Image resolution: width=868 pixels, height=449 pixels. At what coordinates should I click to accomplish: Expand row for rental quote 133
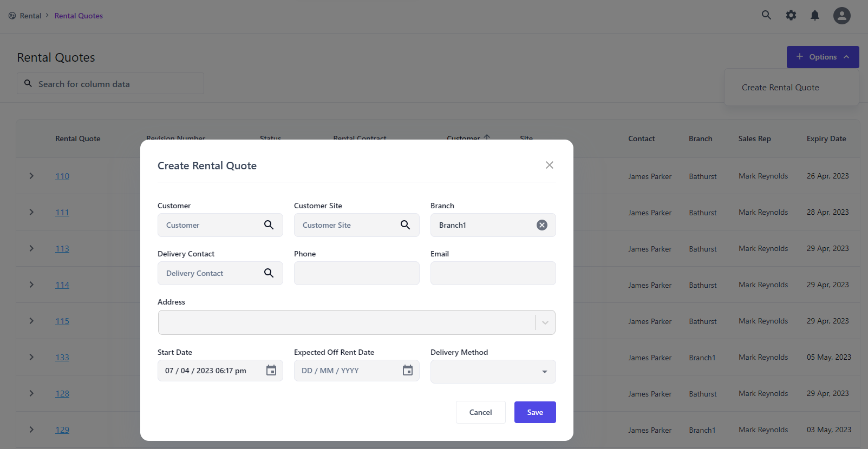click(31, 357)
